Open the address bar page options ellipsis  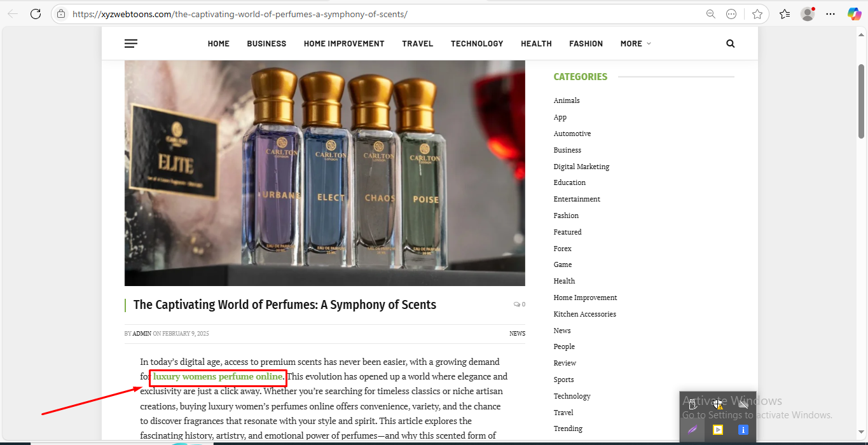pos(731,14)
